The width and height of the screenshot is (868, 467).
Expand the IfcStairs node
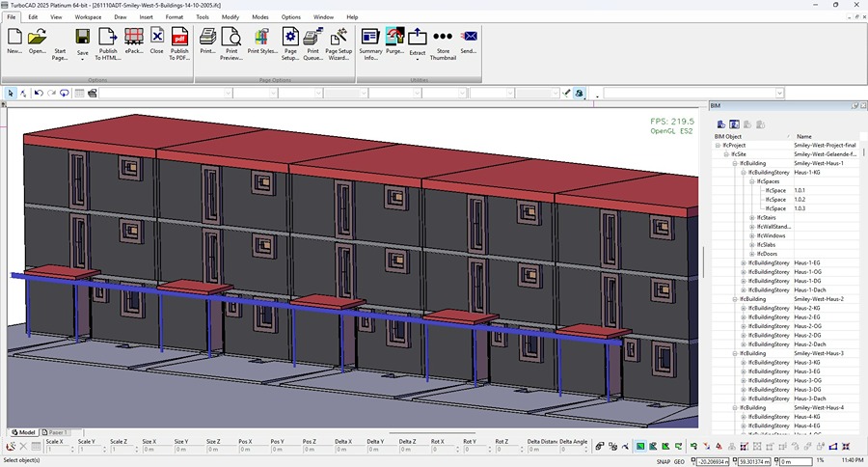pos(752,218)
